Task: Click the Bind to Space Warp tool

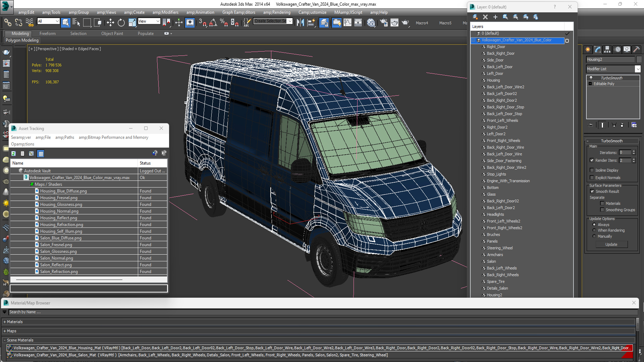Action: (30, 22)
